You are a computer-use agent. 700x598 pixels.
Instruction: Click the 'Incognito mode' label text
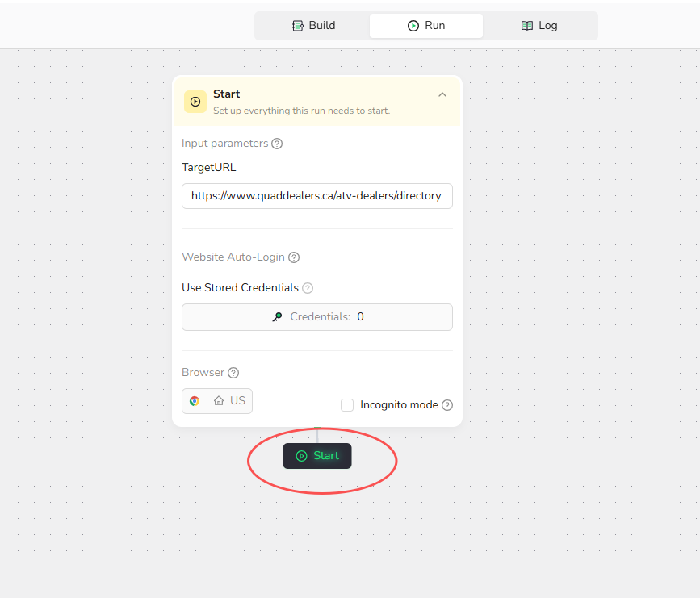(x=399, y=405)
